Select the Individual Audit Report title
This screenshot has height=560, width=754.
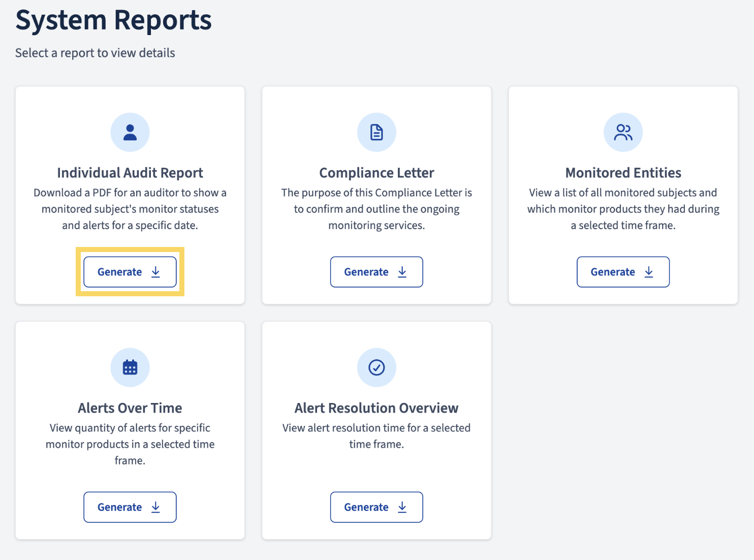[x=130, y=173]
